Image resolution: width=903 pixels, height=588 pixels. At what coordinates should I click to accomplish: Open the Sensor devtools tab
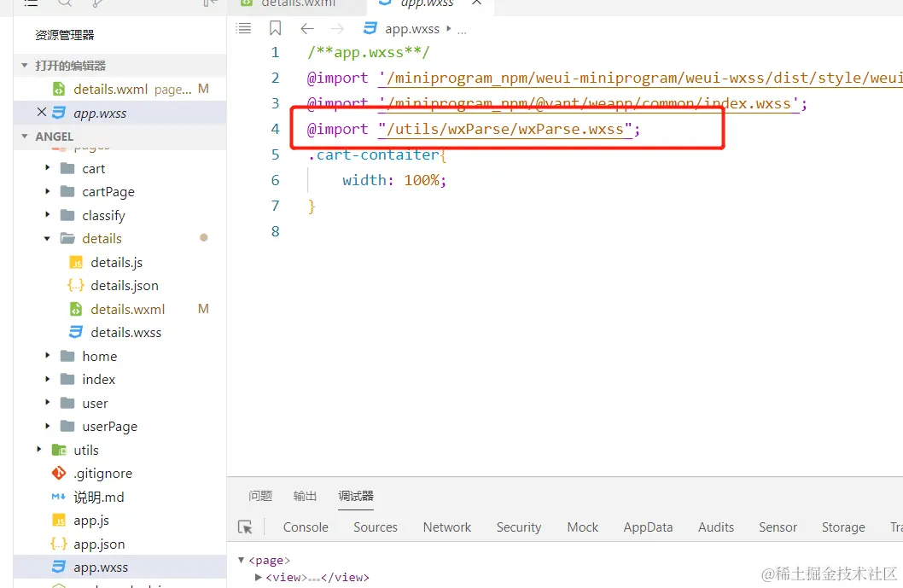coord(778,527)
